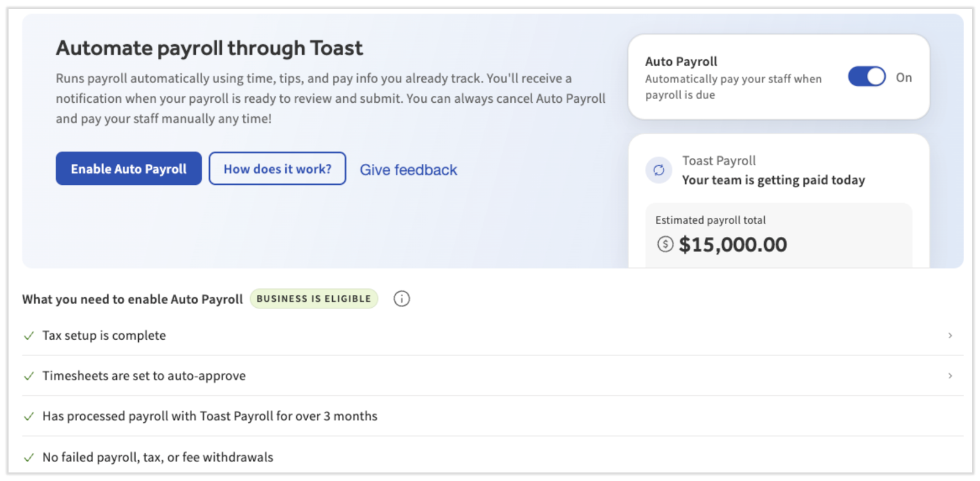Screen dimensions: 980x481
Task: Click the Enable Auto Payroll button
Action: coord(128,169)
